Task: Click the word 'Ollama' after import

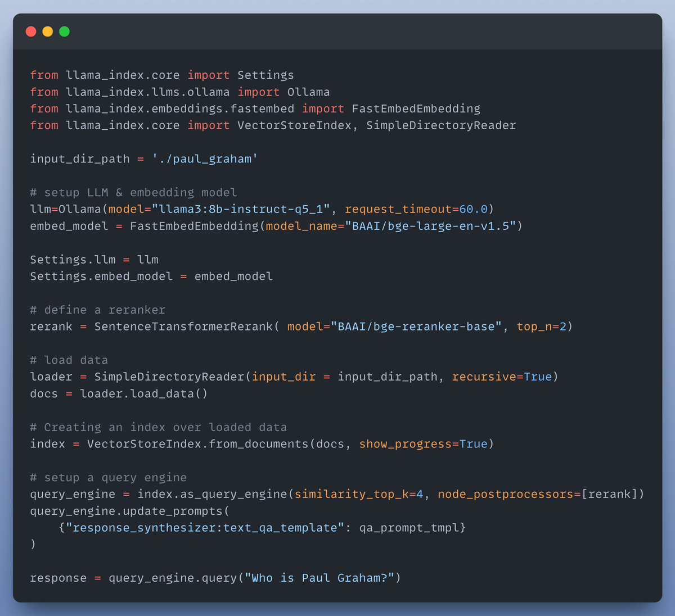Action: [309, 92]
